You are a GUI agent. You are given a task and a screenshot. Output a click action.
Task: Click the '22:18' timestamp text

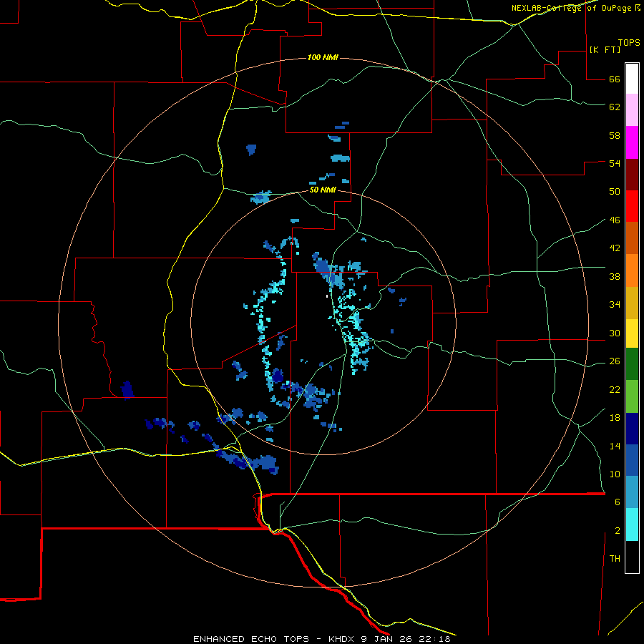[x=434, y=639]
